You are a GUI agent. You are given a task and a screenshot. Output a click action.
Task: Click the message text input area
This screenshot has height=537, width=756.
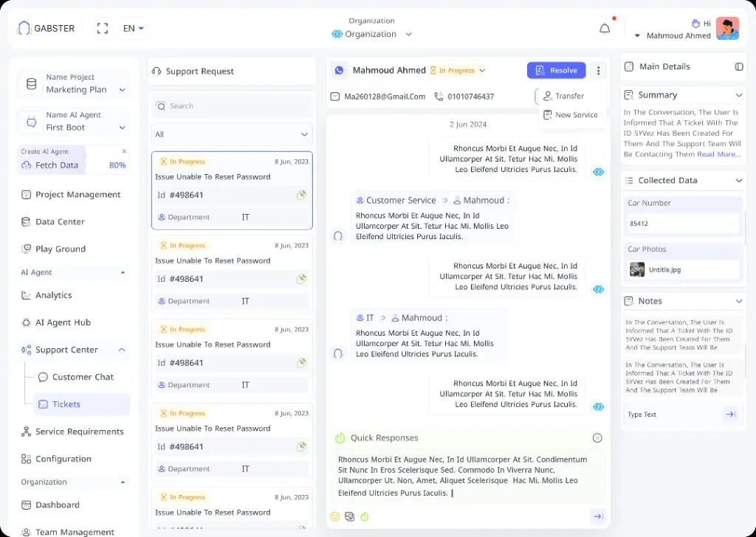click(x=468, y=477)
